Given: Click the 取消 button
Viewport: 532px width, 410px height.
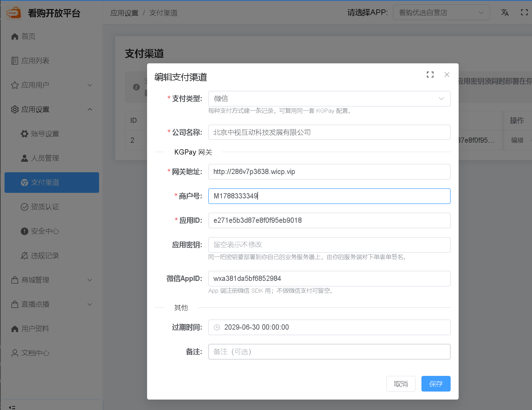Looking at the screenshot, I should tap(401, 384).
